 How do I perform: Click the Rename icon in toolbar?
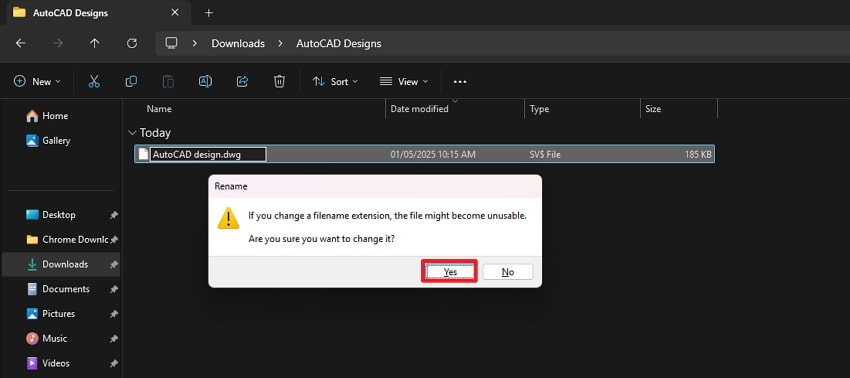205,81
